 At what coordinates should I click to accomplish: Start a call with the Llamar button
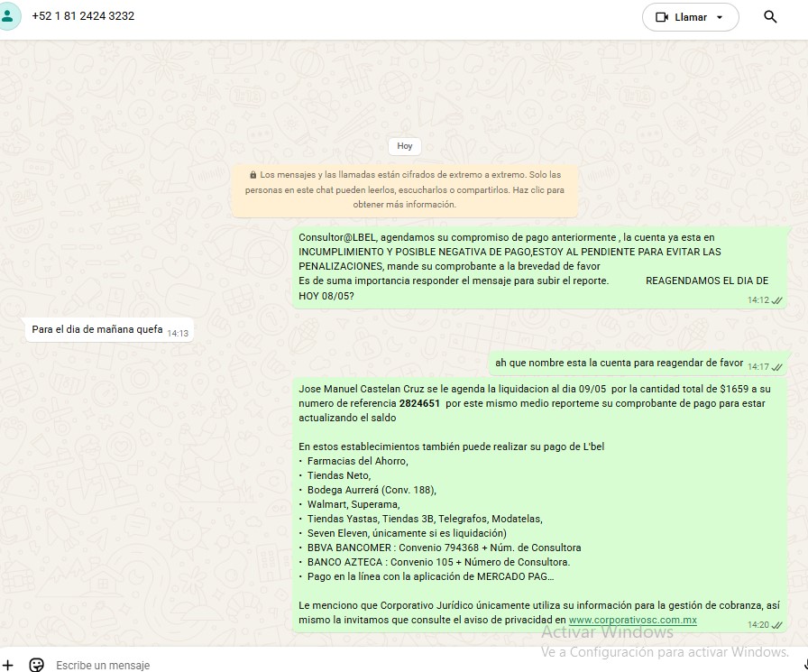(690, 17)
